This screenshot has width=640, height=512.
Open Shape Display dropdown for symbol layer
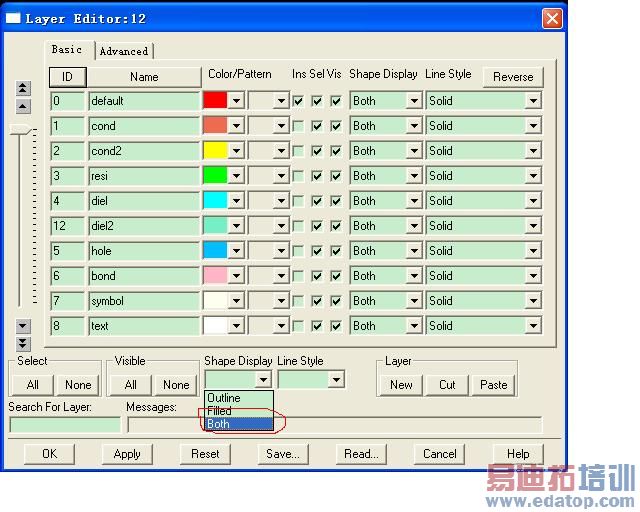pyautogui.click(x=414, y=301)
